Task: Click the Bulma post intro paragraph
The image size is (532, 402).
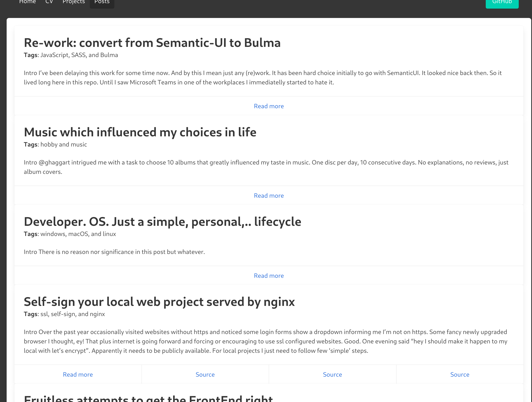Action: pyautogui.click(x=263, y=78)
